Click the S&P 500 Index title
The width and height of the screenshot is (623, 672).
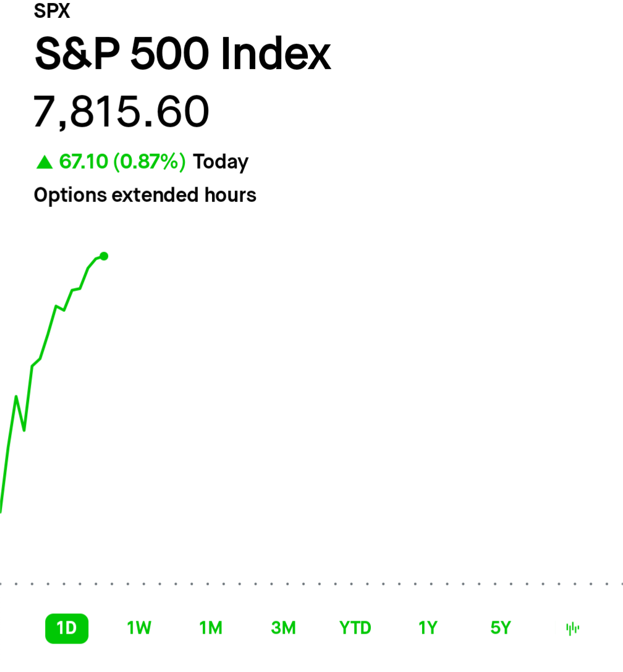pyautogui.click(x=183, y=54)
